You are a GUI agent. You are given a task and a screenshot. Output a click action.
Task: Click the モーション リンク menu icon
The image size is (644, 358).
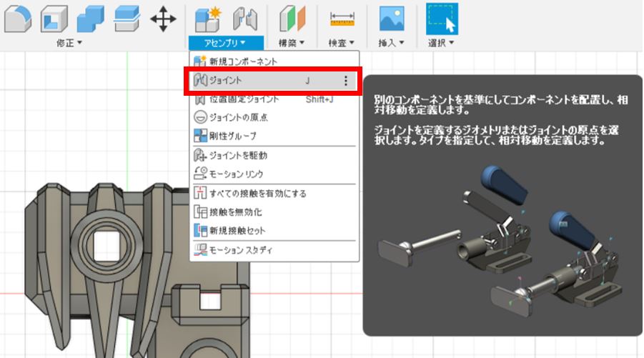(200, 174)
